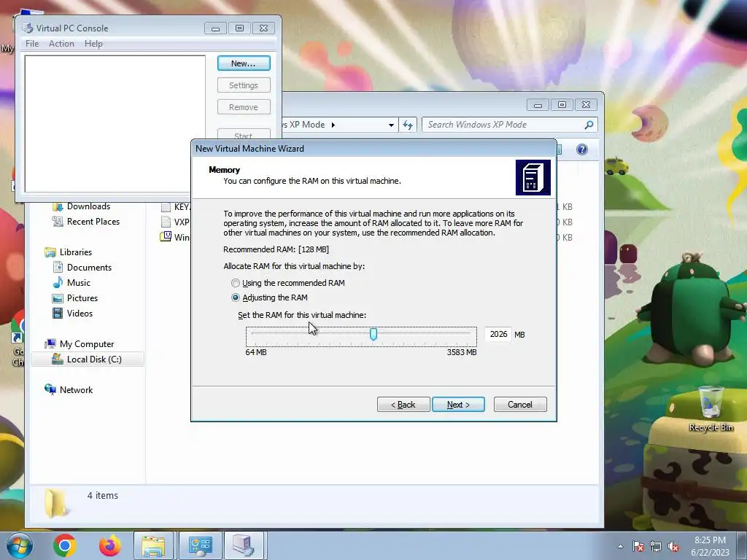Click the virtual machine wizard header icon

pyautogui.click(x=533, y=178)
